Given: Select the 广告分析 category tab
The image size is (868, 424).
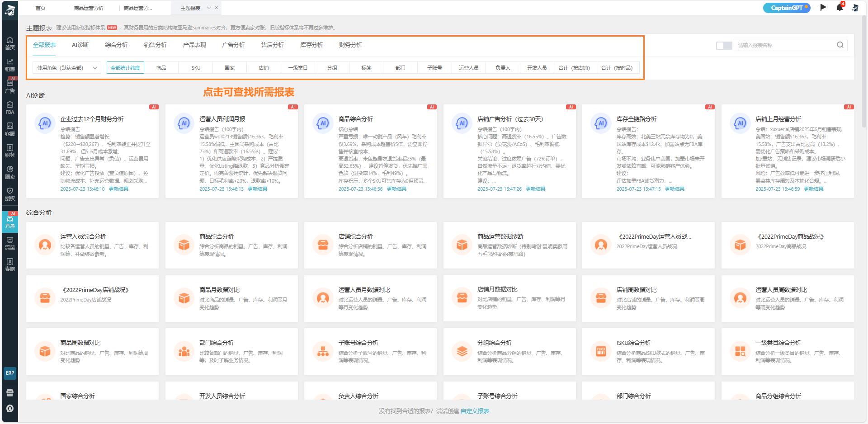Looking at the screenshot, I should click(233, 45).
